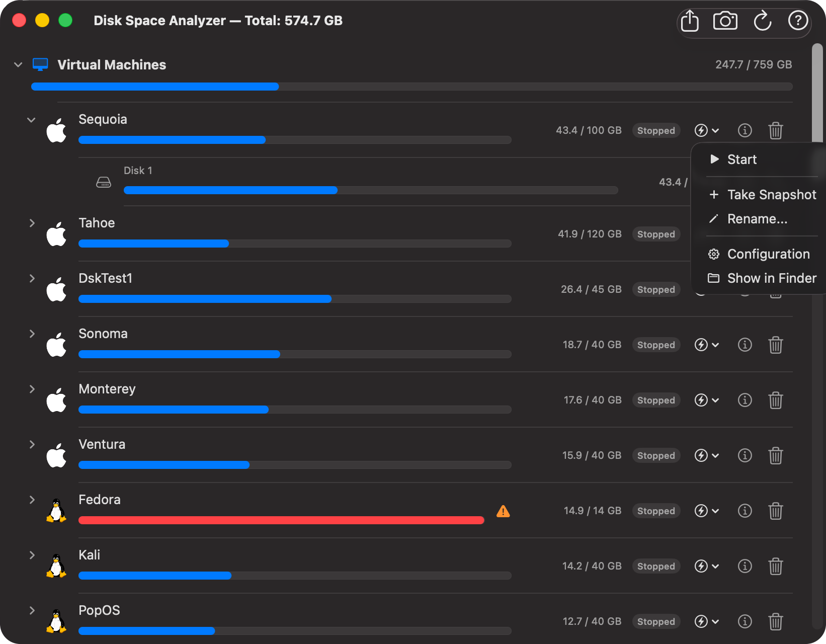
Task: Collapse the Virtual Machines section
Action: [18, 65]
